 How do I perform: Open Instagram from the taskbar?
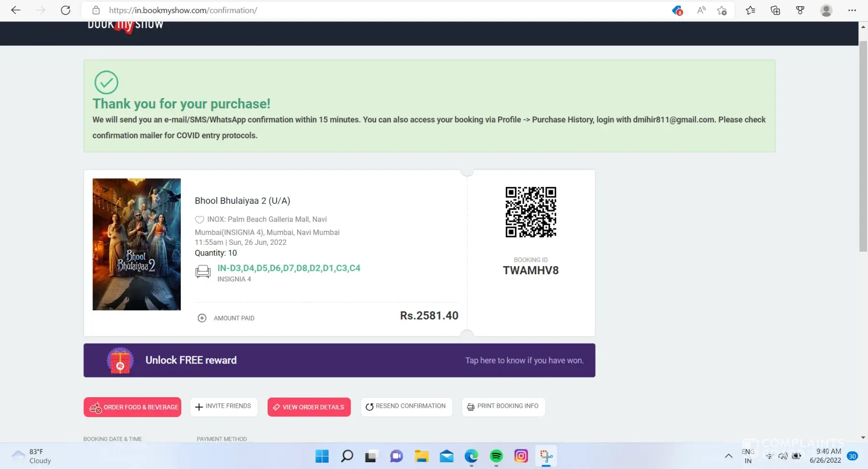coord(521,456)
